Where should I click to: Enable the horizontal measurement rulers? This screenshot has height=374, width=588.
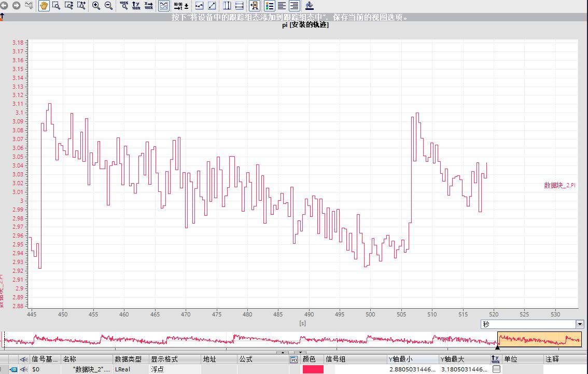tap(239, 6)
